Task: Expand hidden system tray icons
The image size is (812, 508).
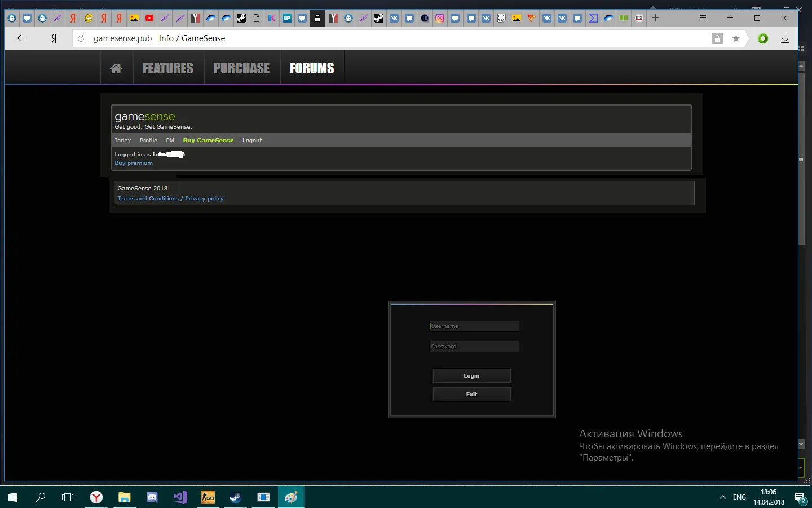Action: (x=722, y=497)
